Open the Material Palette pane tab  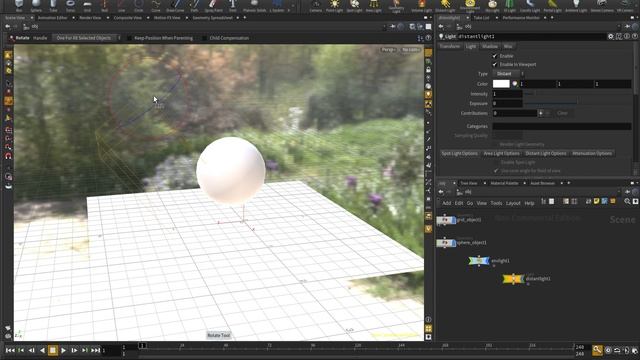(x=504, y=183)
